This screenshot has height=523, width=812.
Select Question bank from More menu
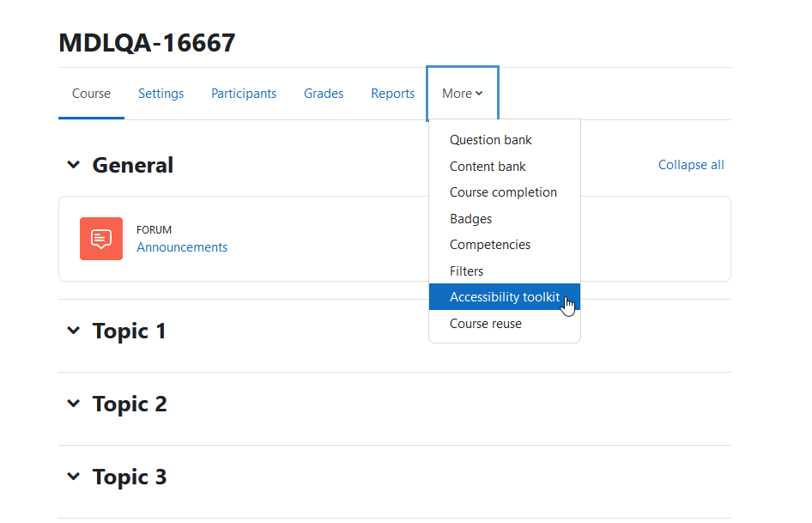tap(505, 140)
